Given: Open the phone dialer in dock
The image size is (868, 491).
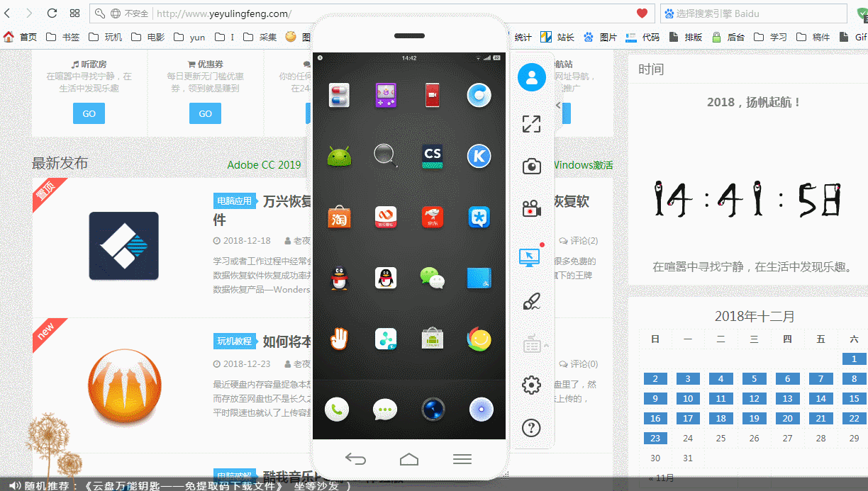Looking at the screenshot, I should [337, 410].
